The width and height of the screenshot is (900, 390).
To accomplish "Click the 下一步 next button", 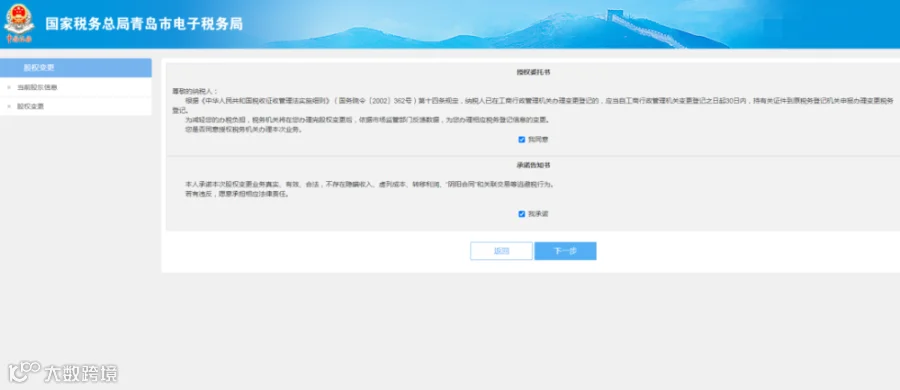I will pyautogui.click(x=565, y=251).
